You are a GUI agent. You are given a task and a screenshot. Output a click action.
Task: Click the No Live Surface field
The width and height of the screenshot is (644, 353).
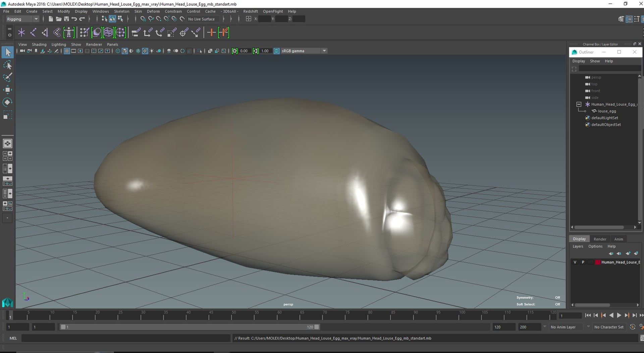pos(203,19)
